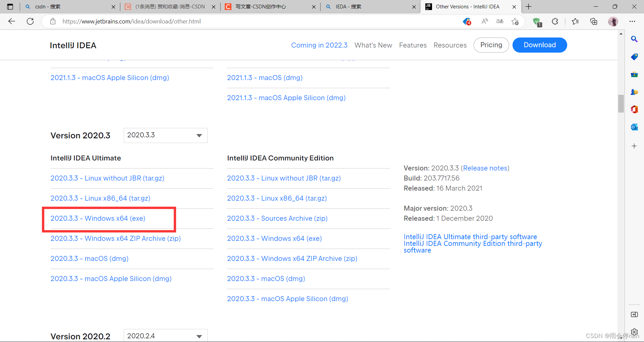Click the page vertical scrollbar thumb
Image resolution: width=644 pixels, height=342 pixels.
(621, 104)
